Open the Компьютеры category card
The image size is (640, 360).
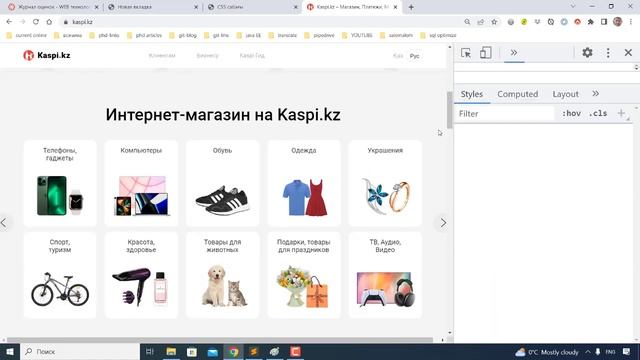pyautogui.click(x=141, y=183)
